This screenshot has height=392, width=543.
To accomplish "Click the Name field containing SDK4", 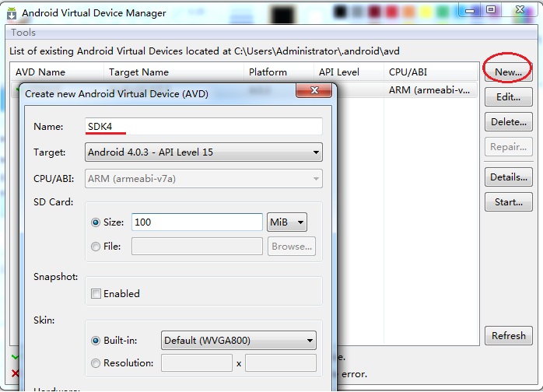I will [204, 127].
